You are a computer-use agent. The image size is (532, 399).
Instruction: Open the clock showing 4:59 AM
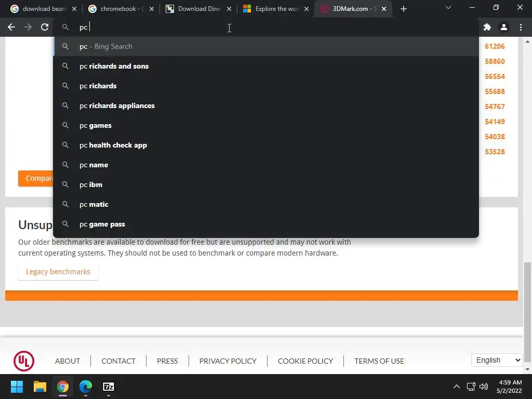tap(509, 387)
